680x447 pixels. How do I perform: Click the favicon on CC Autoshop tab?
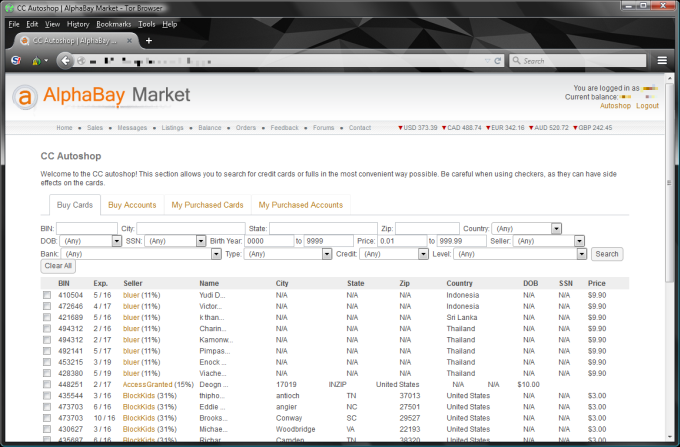pos(25,40)
